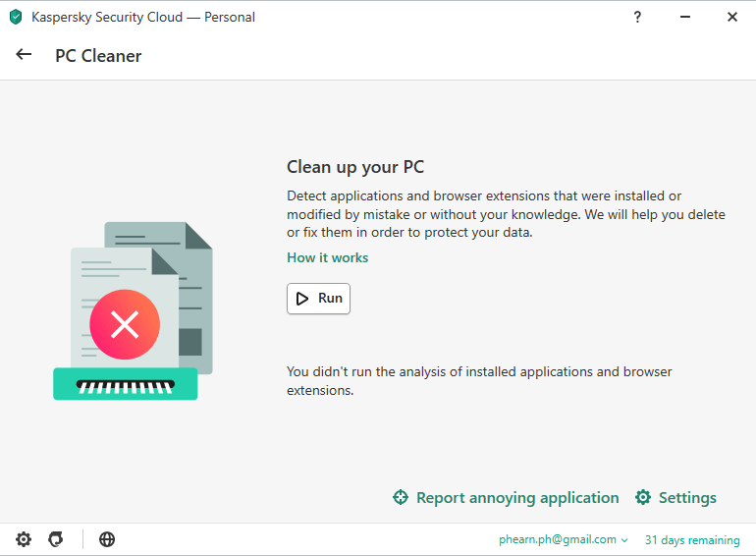Click the chevron next to the email address

click(624, 540)
